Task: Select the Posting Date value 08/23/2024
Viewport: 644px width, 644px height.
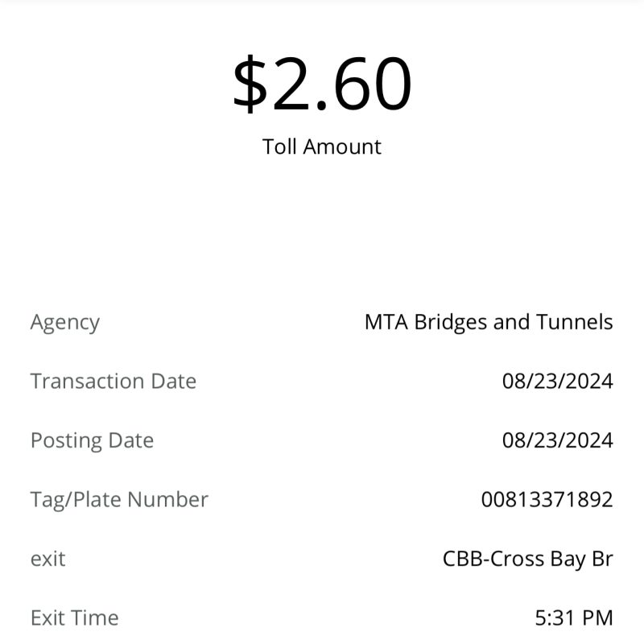Action: tap(557, 440)
